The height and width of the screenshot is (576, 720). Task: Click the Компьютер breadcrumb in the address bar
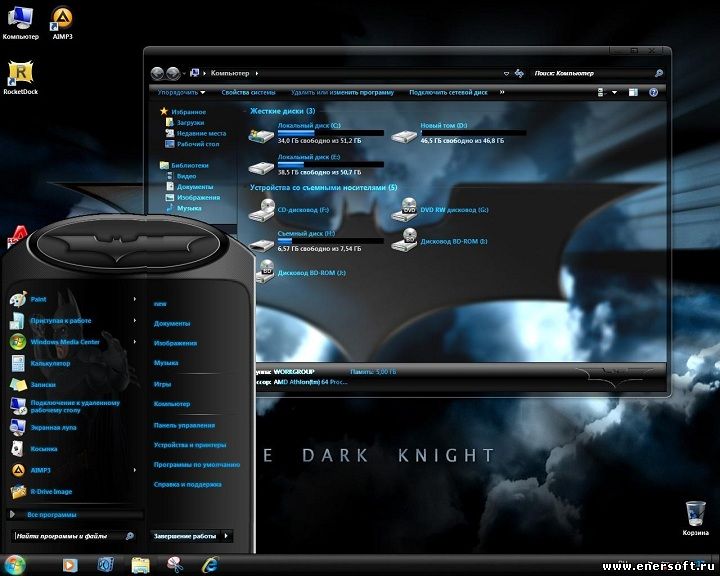[x=230, y=73]
